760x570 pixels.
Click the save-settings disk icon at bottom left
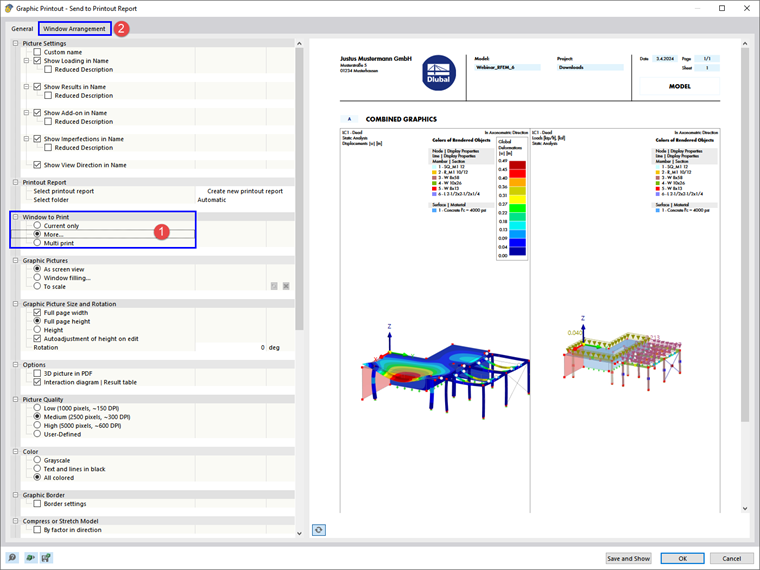(x=47, y=558)
